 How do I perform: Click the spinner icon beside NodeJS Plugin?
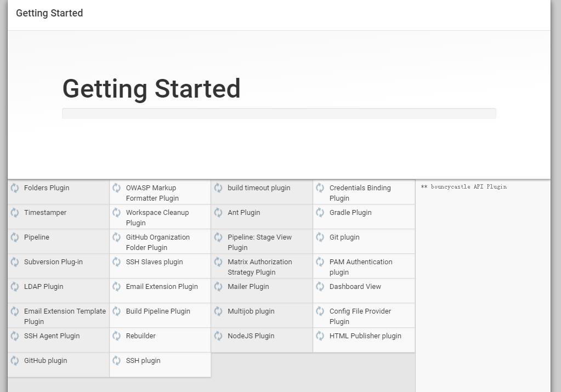[x=218, y=336]
